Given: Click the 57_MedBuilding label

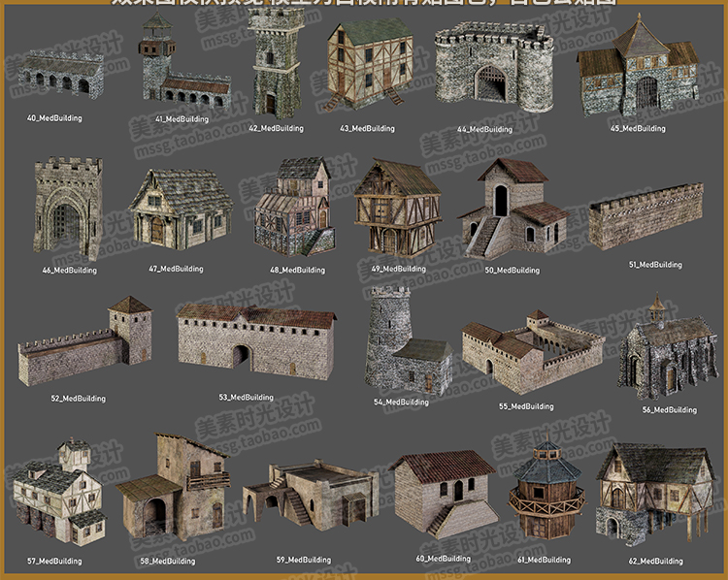Looking at the screenshot, I should tap(54, 561).
